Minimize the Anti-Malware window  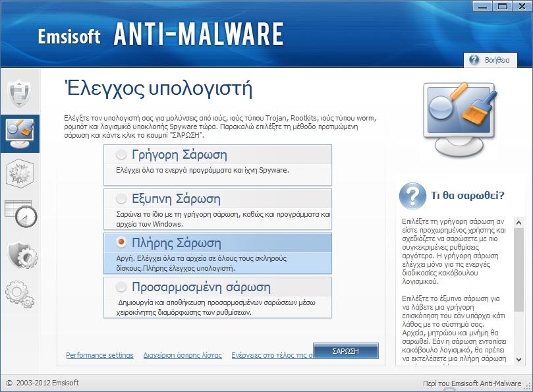click(482, 6)
